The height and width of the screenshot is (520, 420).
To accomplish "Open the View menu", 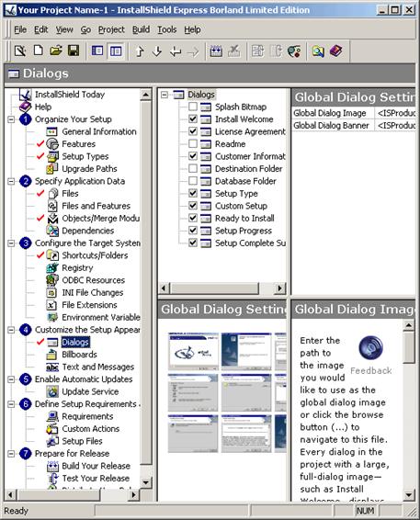I will pos(64,29).
